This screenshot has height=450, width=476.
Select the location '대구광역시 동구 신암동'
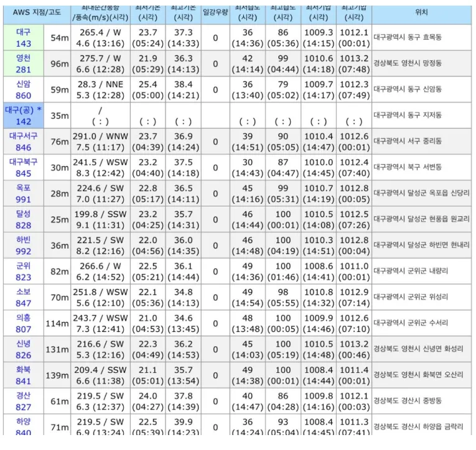(x=408, y=89)
